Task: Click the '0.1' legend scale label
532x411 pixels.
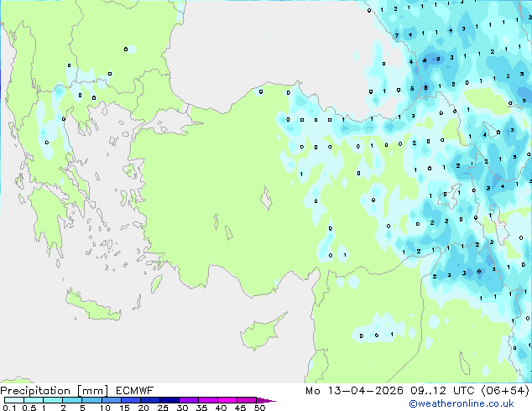Action: pos(9,408)
